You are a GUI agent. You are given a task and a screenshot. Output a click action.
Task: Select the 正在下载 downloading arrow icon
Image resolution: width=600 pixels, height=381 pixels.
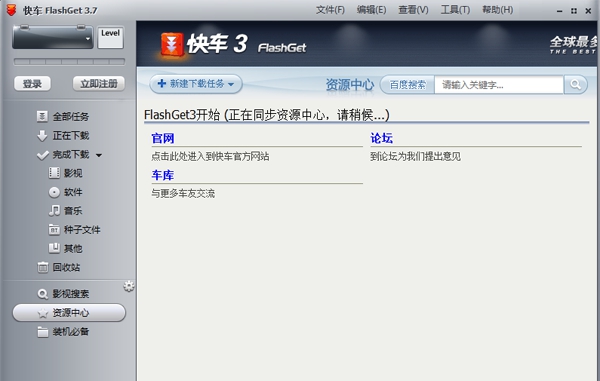coord(42,135)
